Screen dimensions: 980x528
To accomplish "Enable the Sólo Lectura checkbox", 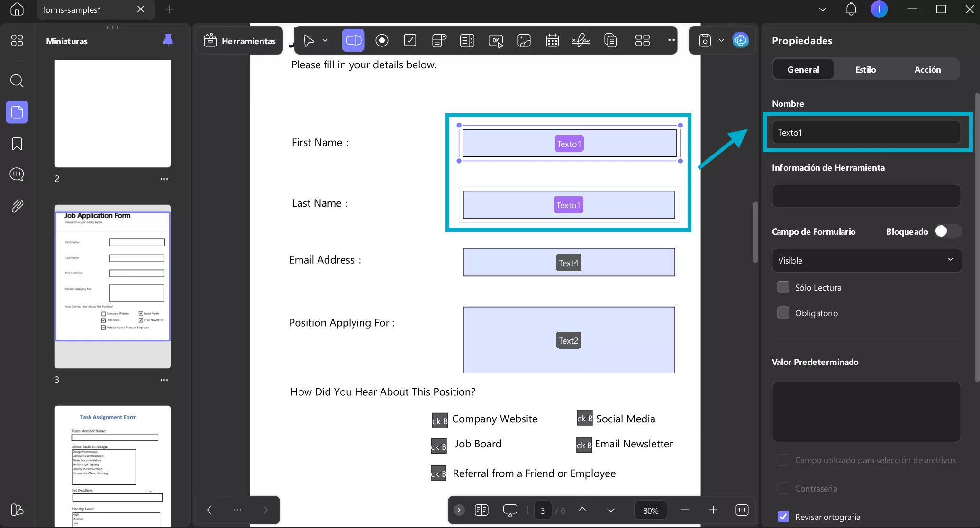I will point(783,287).
